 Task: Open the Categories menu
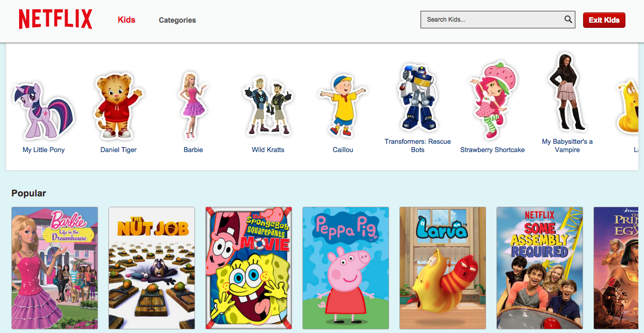tap(177, 20)
